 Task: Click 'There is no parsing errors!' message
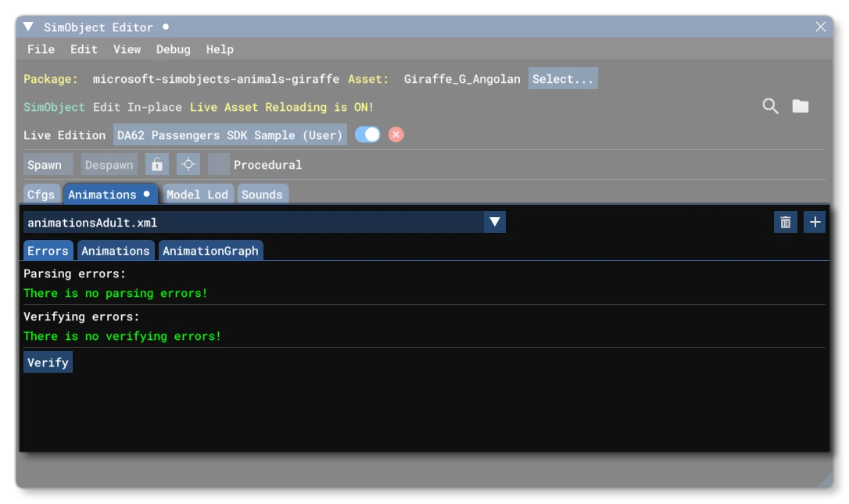tap(116, 293)
